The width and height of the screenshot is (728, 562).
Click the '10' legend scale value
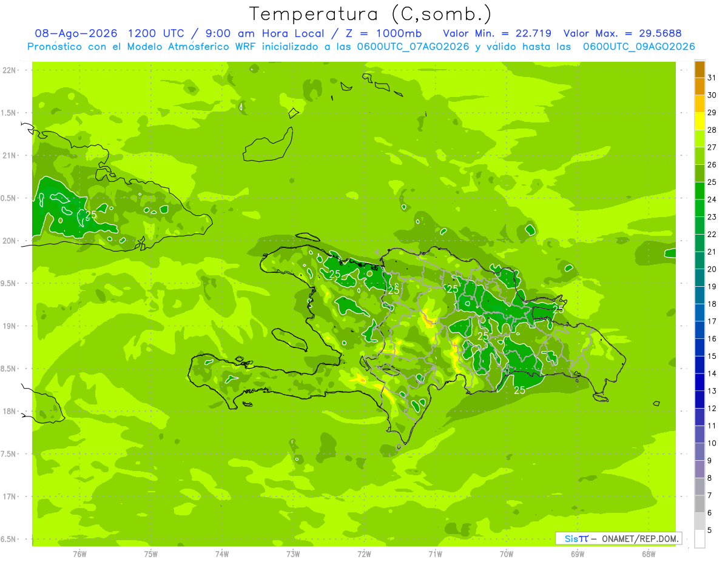click(712, 443)
